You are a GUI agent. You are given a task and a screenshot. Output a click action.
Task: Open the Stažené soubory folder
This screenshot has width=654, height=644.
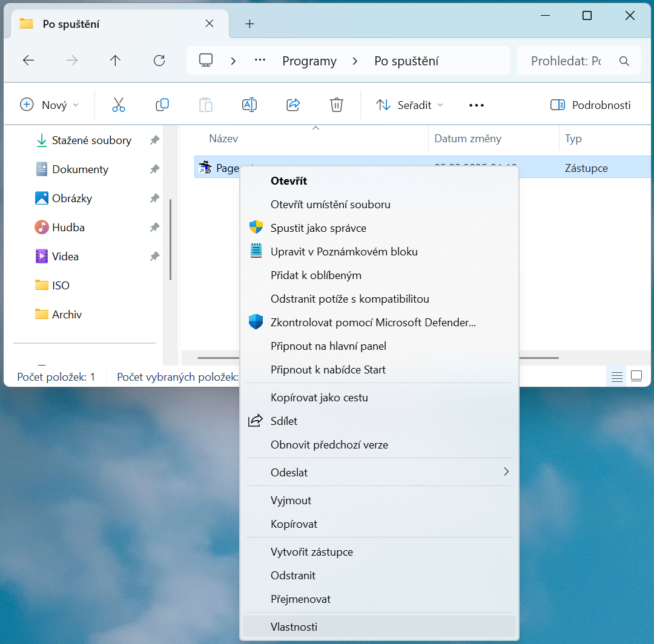(x=91, y=140)
